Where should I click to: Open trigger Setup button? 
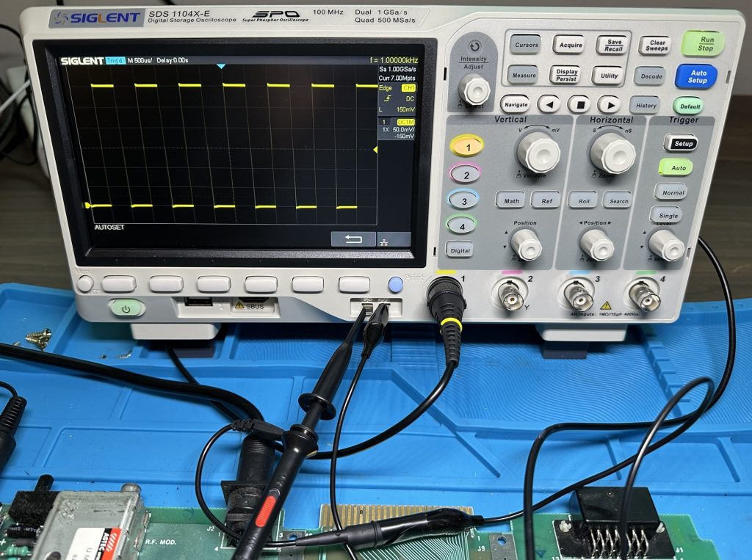click(x=681, y=143)
